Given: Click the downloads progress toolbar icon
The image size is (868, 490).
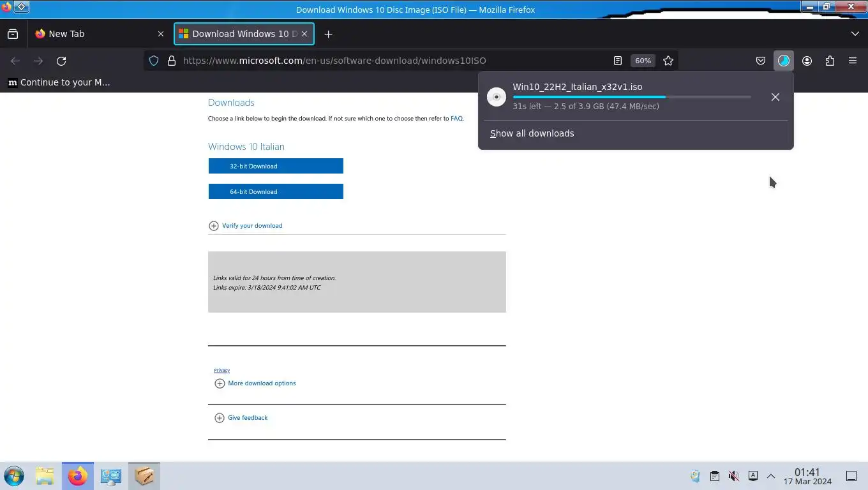Looking at the screenshot, I should [x=784, y=61].
